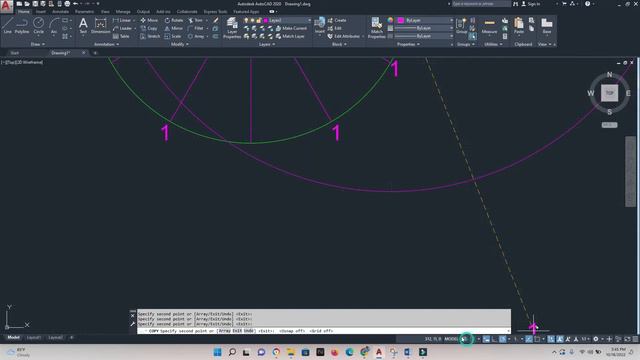Click the Fillet command
640x360 pixels.
click(x=196, y=28)
